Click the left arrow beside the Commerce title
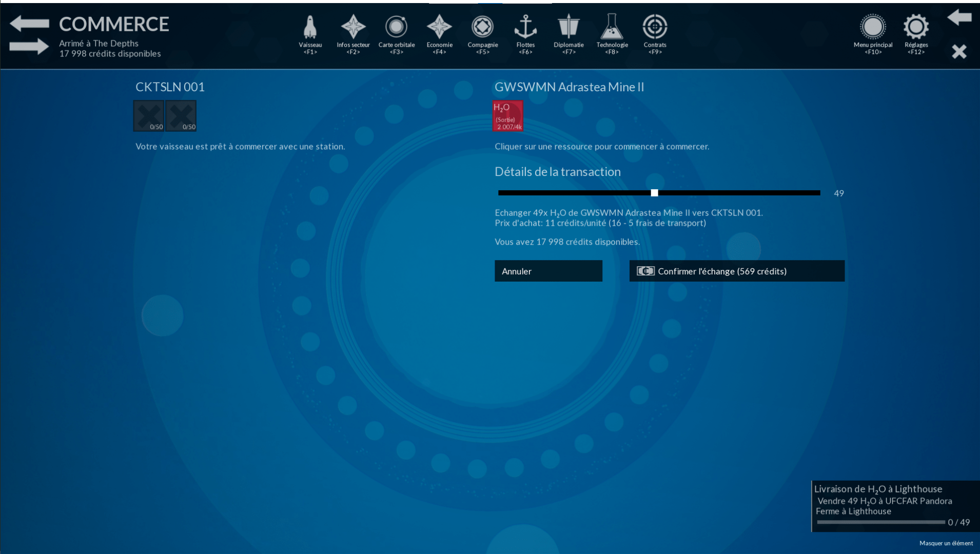 point(29,23)
